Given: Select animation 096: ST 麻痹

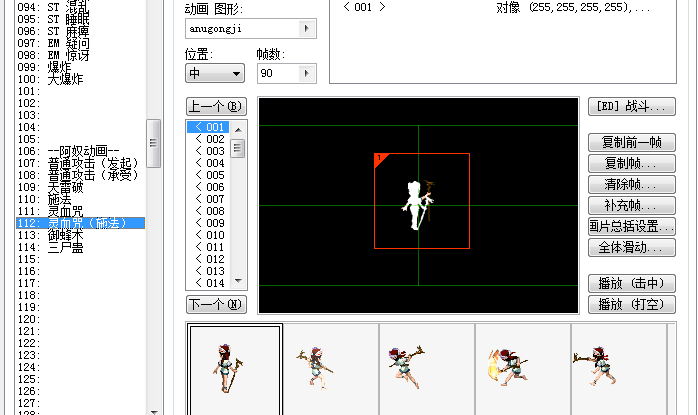Looking at the screenshot, I should 81,31.
